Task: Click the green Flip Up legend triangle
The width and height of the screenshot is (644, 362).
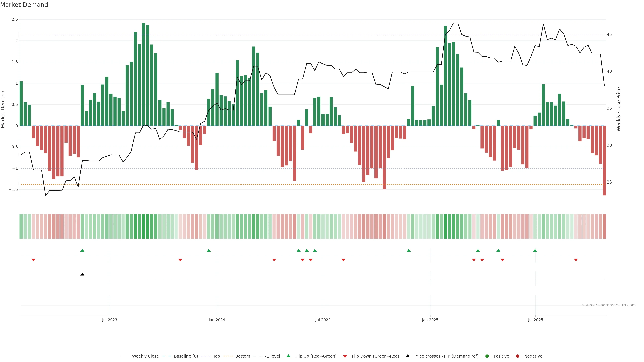Action: [x=288, y=356]
